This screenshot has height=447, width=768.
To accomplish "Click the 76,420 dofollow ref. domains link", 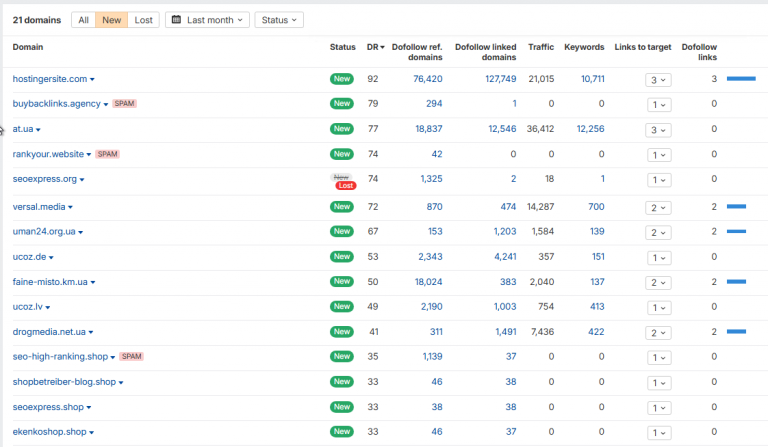I will (428, 79).
